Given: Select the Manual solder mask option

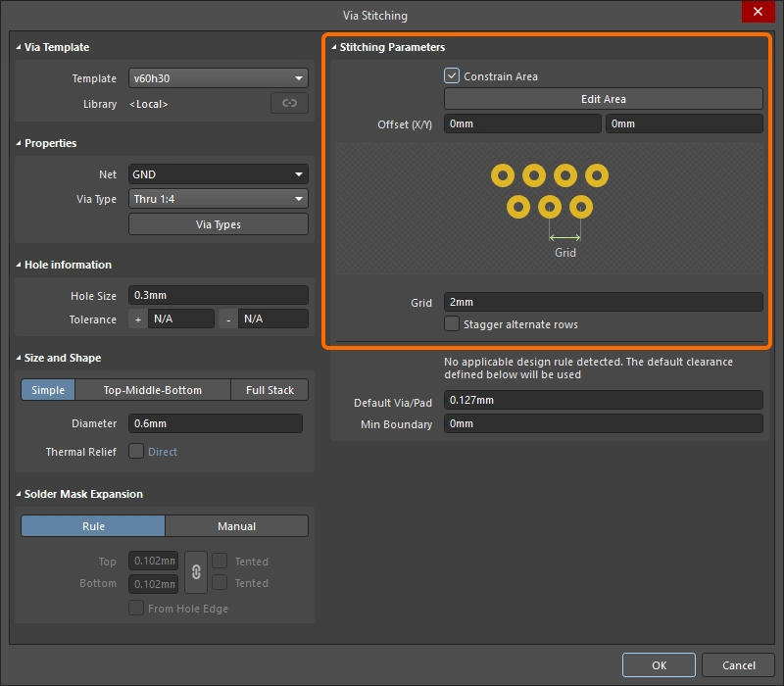Looking at the screenshot, I should click(x=236, y=526).
